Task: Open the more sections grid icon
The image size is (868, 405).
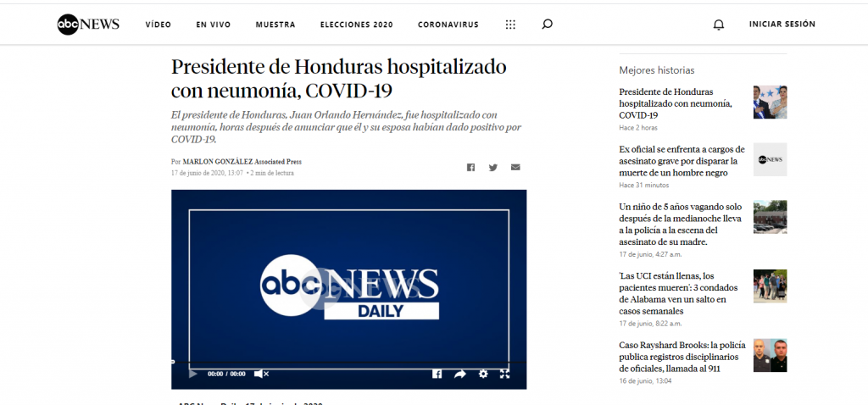Action: click(510, 25)
